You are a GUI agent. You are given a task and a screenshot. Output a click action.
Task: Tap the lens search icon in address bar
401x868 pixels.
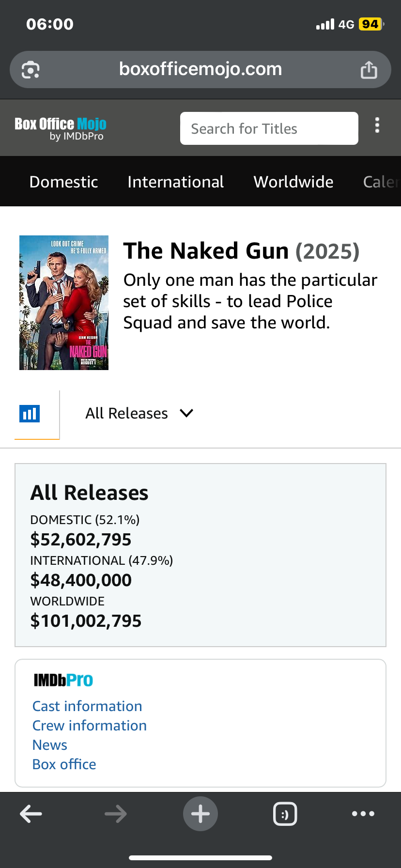(x=31, y=70)
